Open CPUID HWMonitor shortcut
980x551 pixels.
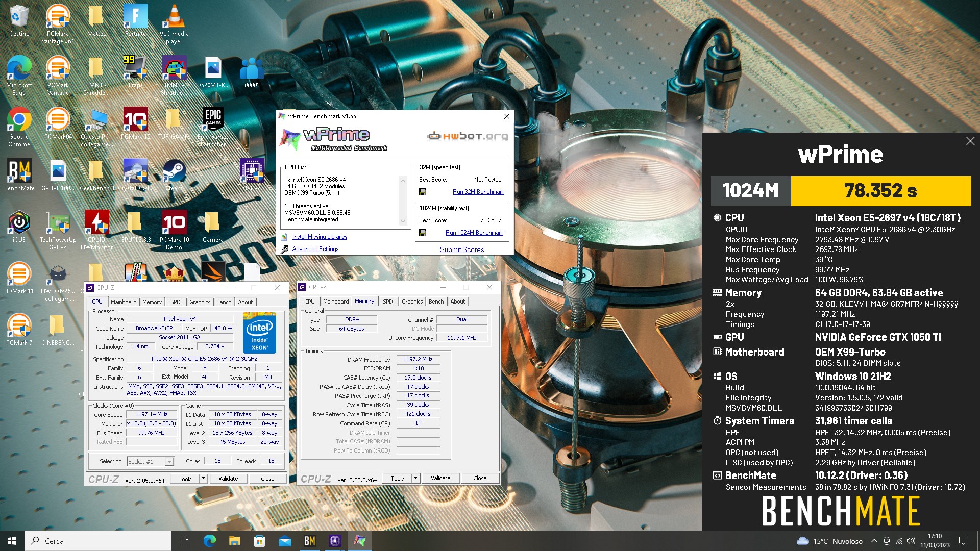(96, 230)
